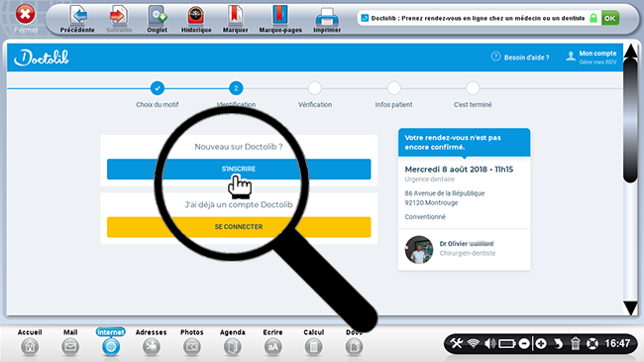Click the scroll up arrow
Image resolution: width=644 pixels, height=362 pixels.
(630, 51)
